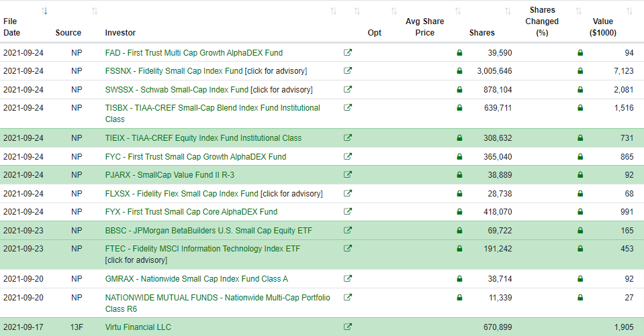Click the lock icon beside 3,005,646 shares
The image size is (644, 336).
[459, 70]
